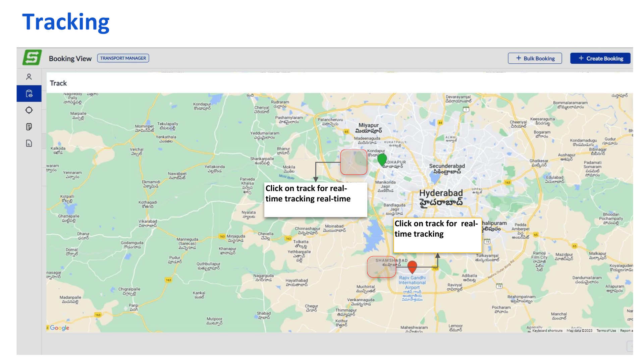Click the green pickup map marker
Viewport: 644px width, 362px height.
[382, 160]
